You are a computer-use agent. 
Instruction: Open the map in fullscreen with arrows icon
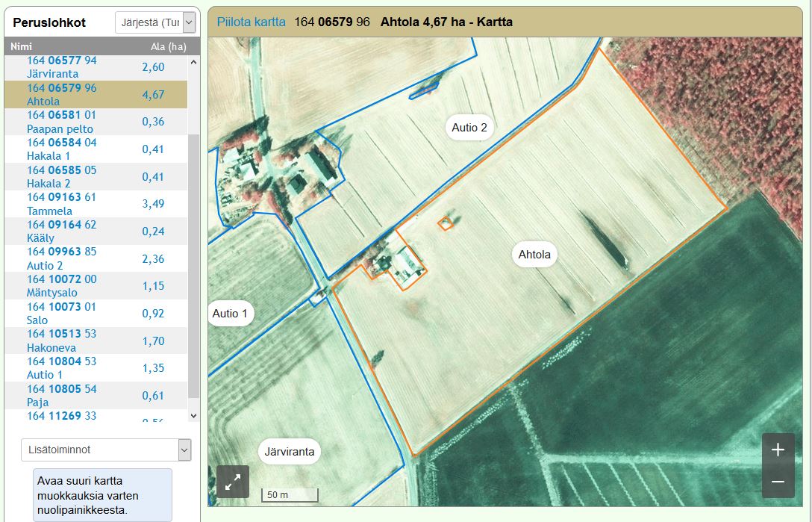[233, 482]
